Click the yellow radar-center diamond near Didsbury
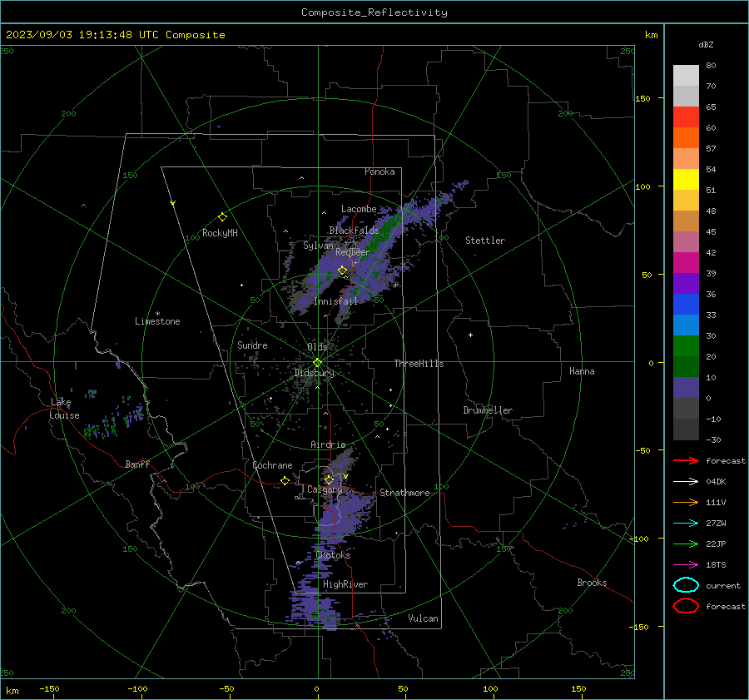Viewport: 749px width, 700px height. pos(317,363)
